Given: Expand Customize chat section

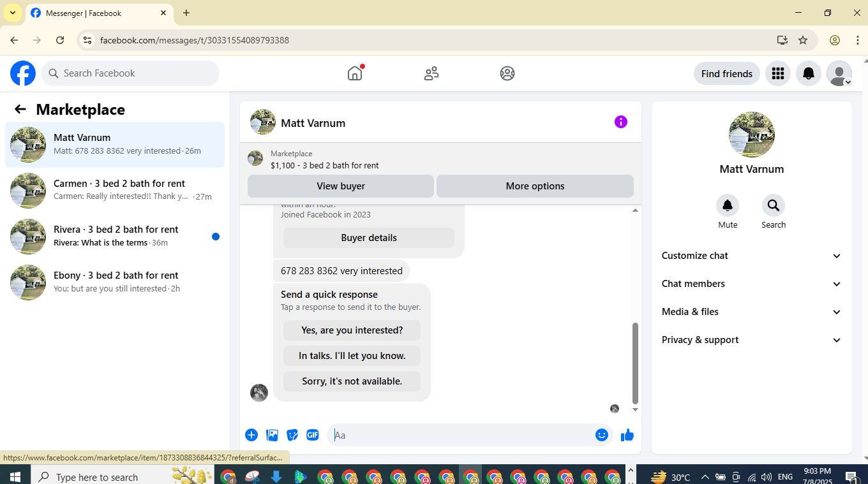Looking at the screenshot, I should pyautogui.click(x=752, y=256).
